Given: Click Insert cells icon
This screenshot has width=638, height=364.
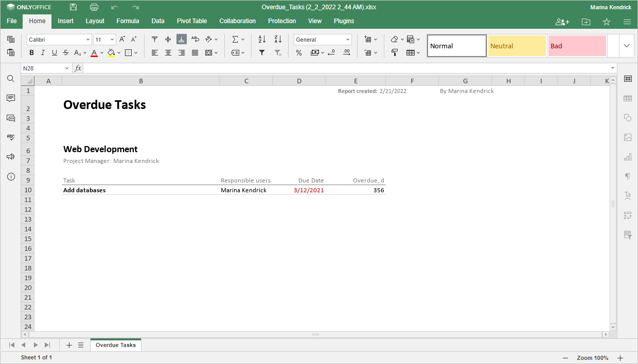Looking at the screenshot, I should click(367, 40).
